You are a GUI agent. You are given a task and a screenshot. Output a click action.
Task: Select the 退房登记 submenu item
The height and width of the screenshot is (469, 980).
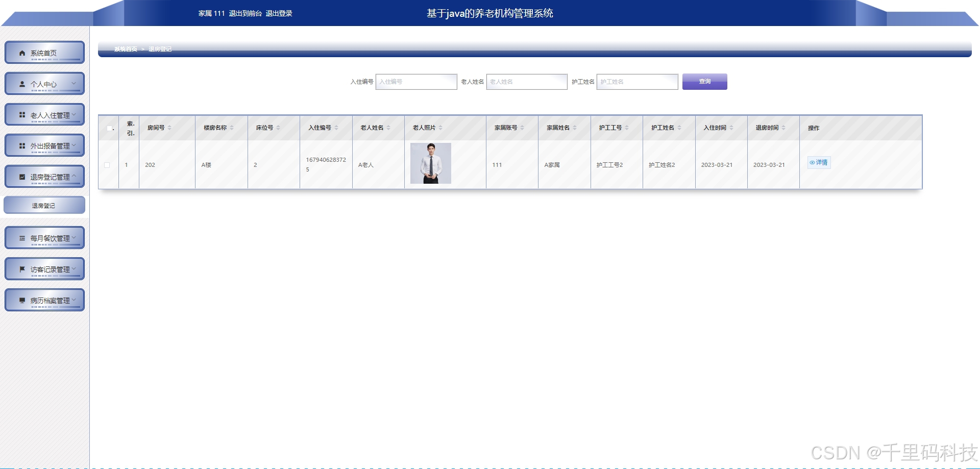(44, 205)
